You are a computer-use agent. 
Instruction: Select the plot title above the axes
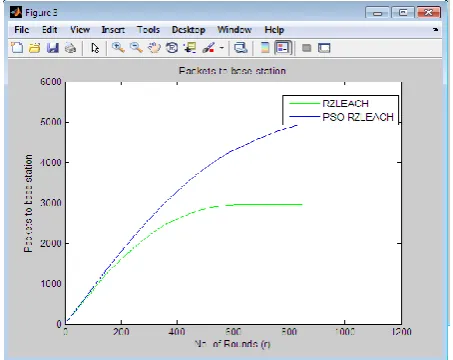[x=232, y=71]
